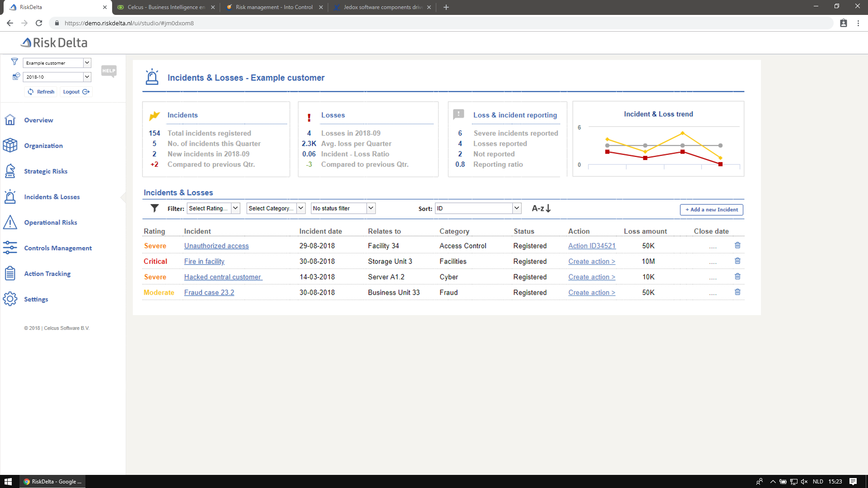
Task: Go to Organization menu item
Action: point(43,146)
